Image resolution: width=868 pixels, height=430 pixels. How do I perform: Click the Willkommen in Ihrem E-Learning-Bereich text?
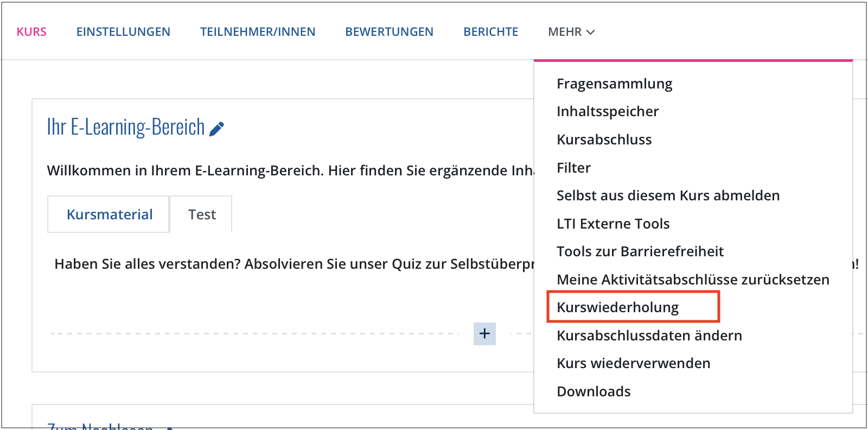(290, 170)
